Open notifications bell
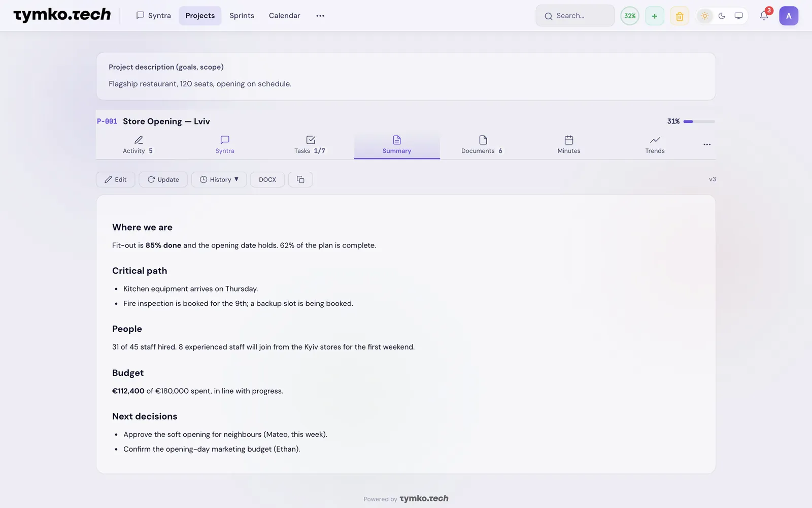Image resolution: width=812 pixels, height=508 pixels. [764, 16]
